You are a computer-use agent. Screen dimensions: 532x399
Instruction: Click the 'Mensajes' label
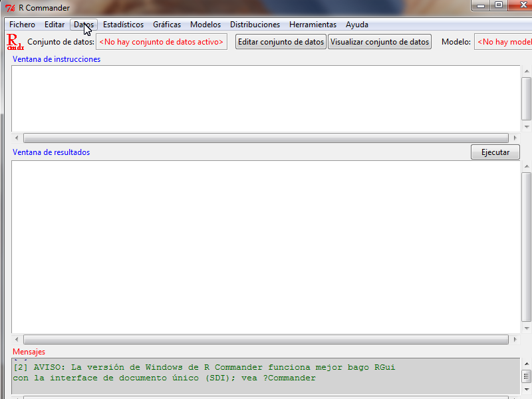click(29, 352)
